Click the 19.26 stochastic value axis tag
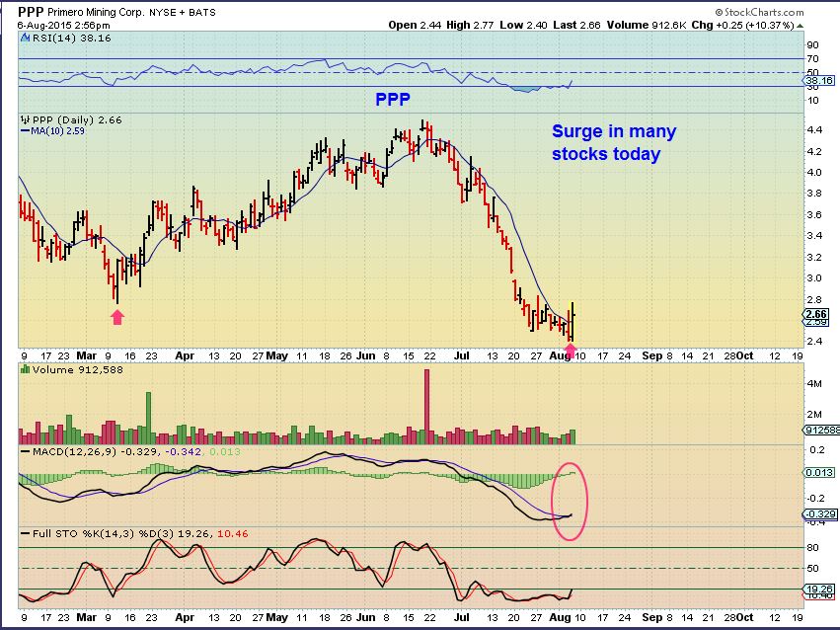This screenshot has height=630, width=840. click(x=819, y=589)
